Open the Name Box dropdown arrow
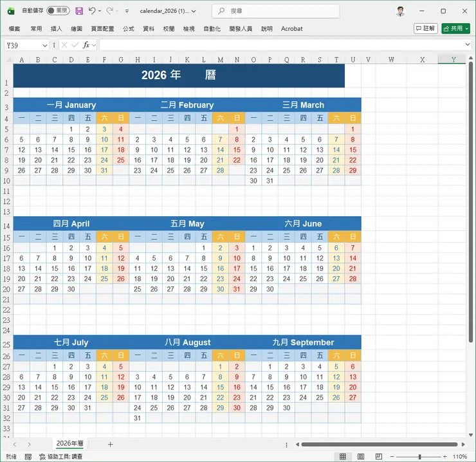Viewport: 476px width, 462px height. [45, 45]
